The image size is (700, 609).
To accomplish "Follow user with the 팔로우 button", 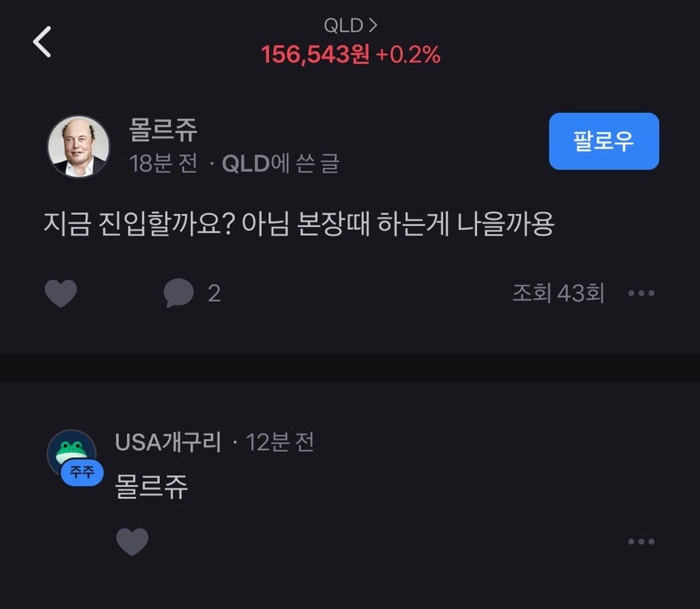I will click(603, 141).
